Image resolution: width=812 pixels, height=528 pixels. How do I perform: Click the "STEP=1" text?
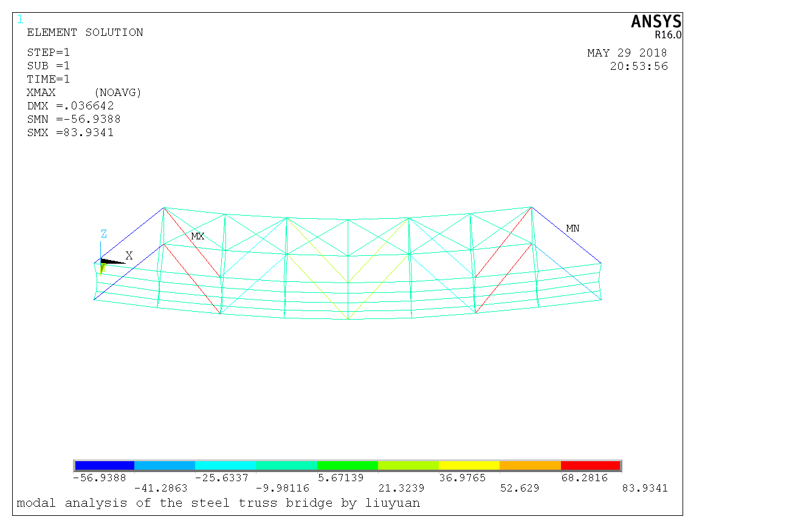(49, 52)
